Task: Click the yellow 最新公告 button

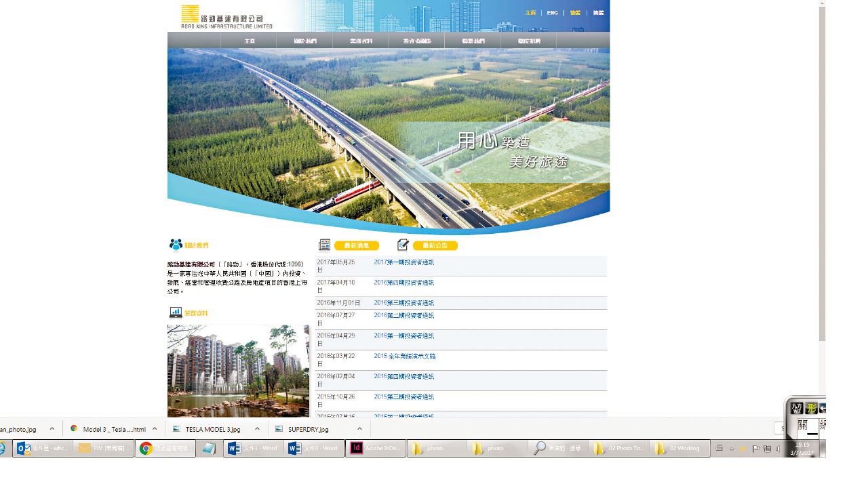Action: pyautogui.click(x=435, y=245)
